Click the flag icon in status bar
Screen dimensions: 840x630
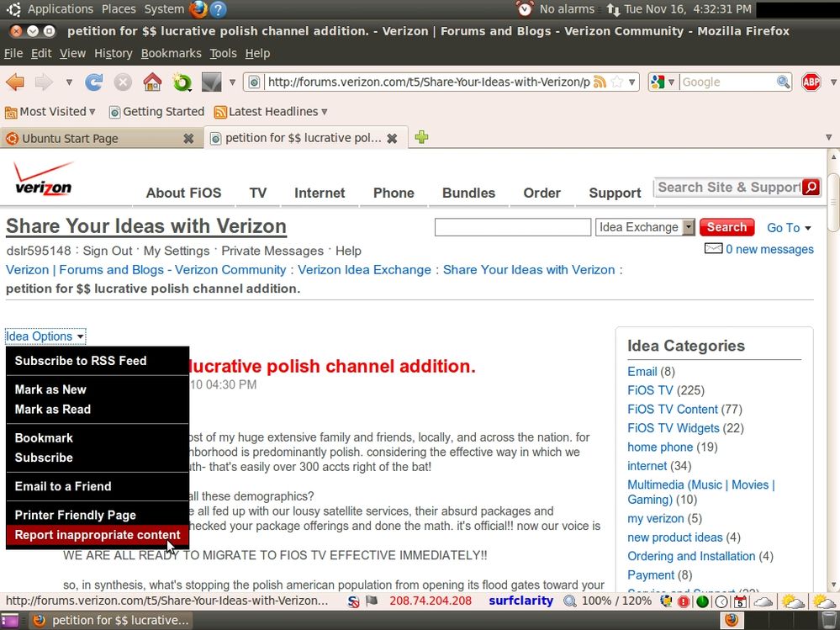click(372, 601)
